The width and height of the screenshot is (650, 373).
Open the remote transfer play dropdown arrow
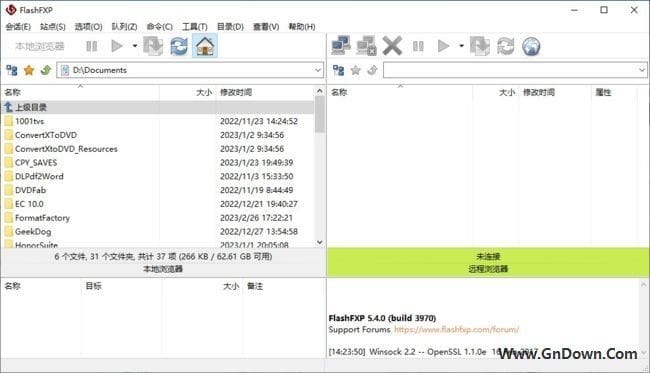point(461,46)
